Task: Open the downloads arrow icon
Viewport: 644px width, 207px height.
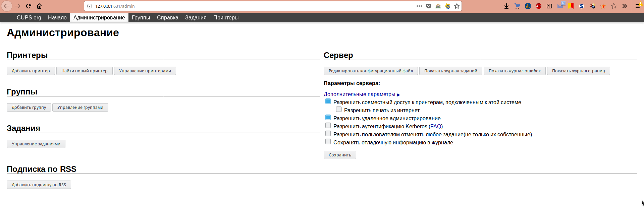Action: pyautogui.click(x=506, y=6)
